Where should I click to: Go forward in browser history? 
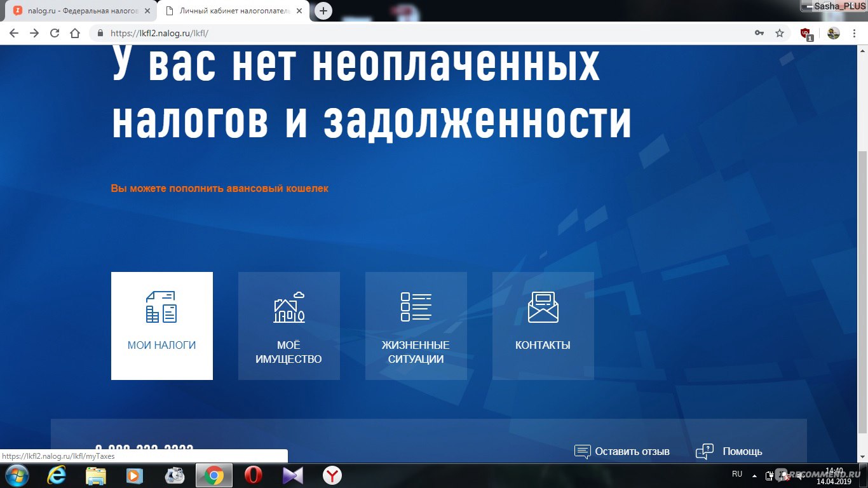click(x=34, y=33)
